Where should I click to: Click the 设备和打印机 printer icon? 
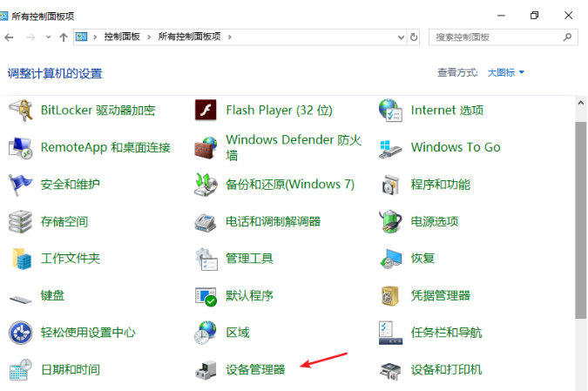[391, 371]
